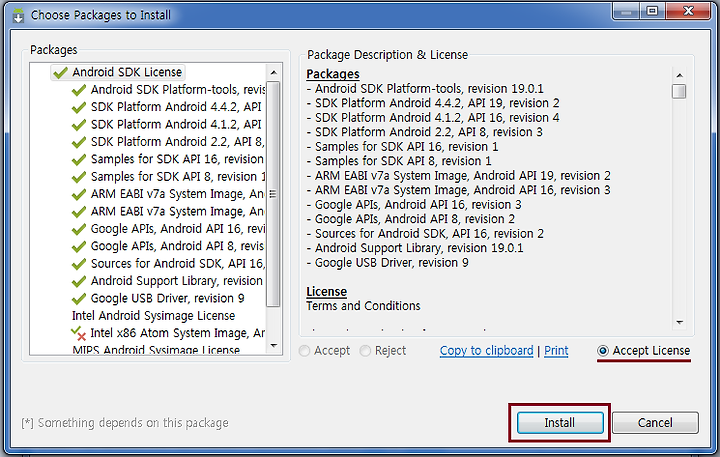The width and height of the screenshot is (720, 457).
Task: Click checkmark icon for Samples for SDK API 8
Action: (79, 177)
